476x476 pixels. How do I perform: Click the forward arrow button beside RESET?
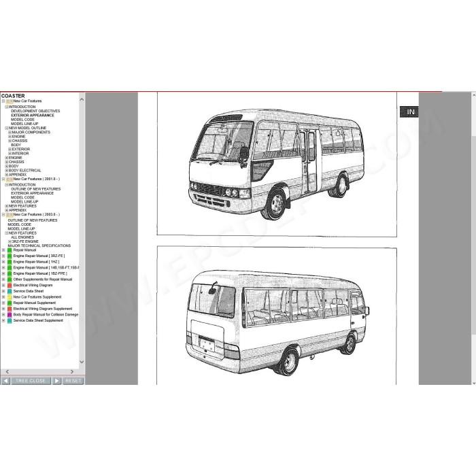56,381
